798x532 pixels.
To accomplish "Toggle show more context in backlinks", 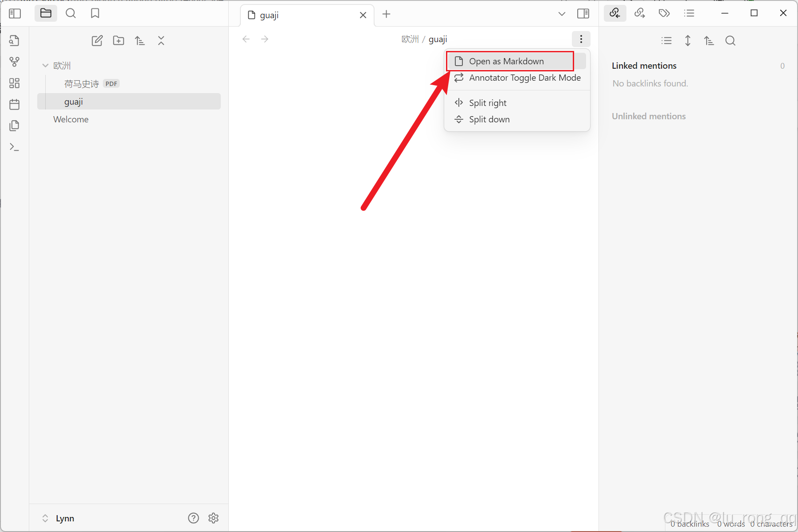I will point(688,41).
